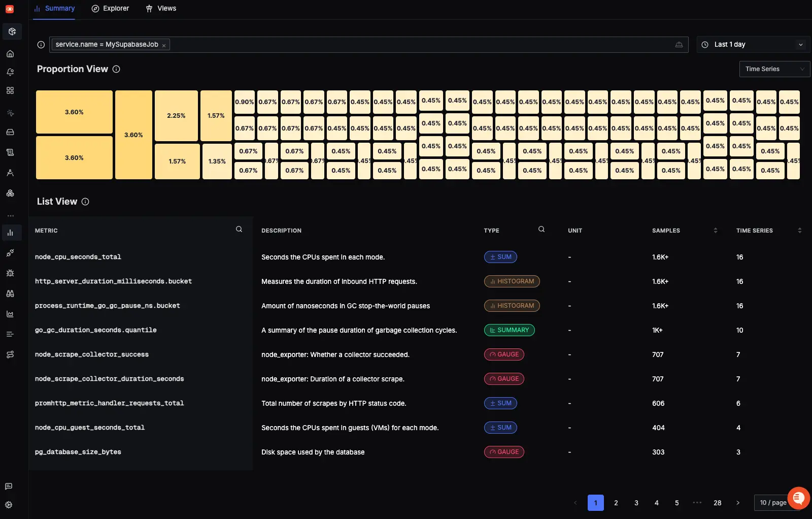Click the List View info icon
The image size is (812, 519).
[85, 202]
